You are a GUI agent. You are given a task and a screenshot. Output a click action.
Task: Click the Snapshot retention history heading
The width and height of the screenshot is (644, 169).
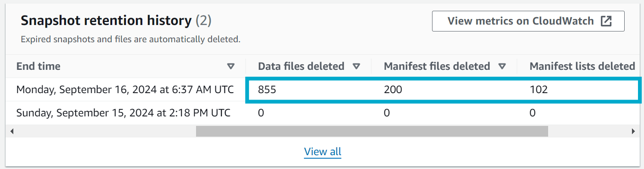click(106, 20)
